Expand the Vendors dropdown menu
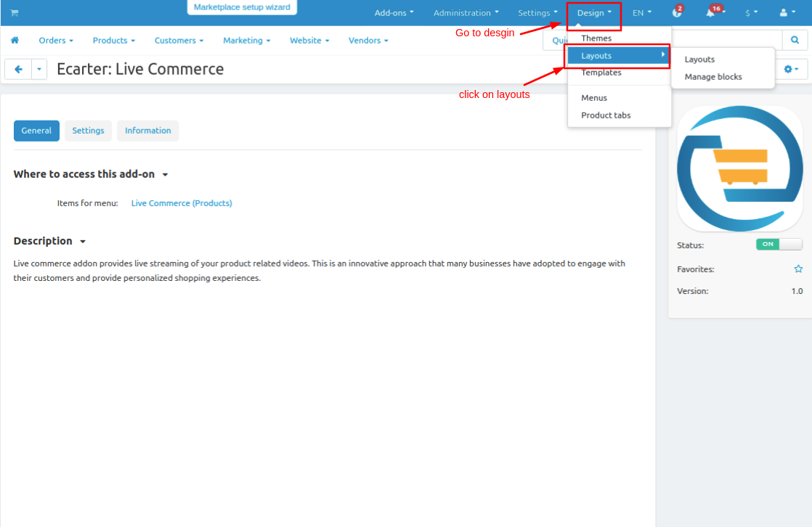 pyautogui.click(x=368, y=41)
